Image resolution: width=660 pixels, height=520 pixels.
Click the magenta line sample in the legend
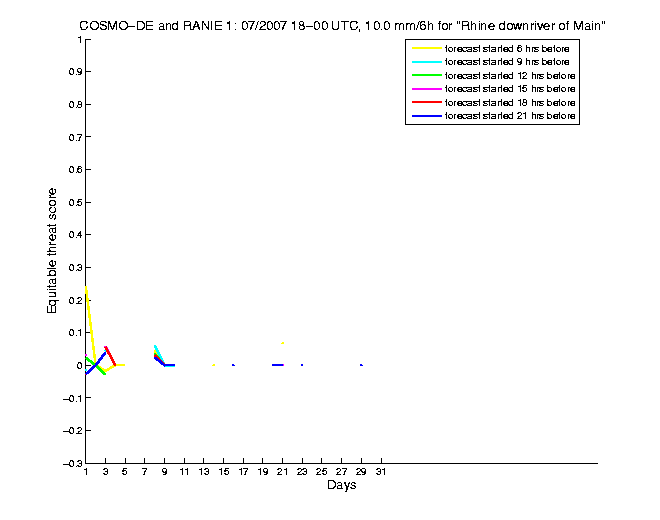pos(427,89)
